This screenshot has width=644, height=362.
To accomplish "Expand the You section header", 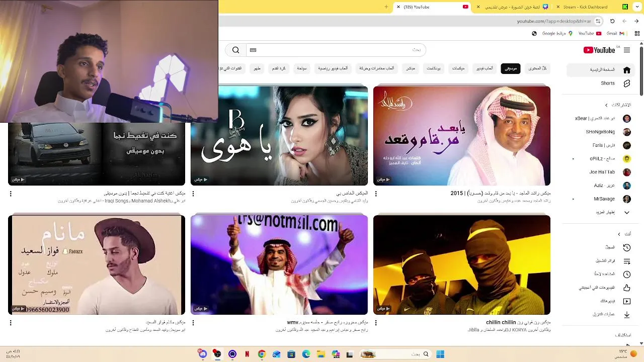I will pos(624,234).
